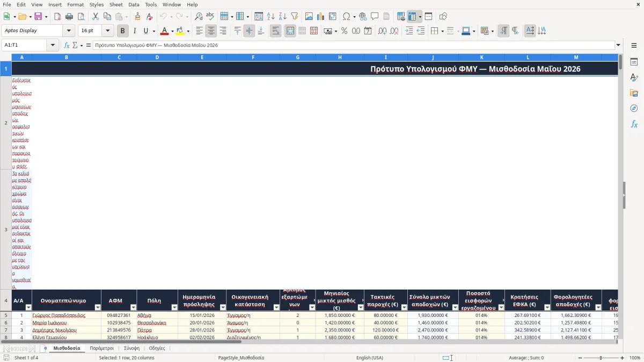Open the sidebar Navigator icon
The width and height of the screenshot is (644, 362).
coord(634,108)
